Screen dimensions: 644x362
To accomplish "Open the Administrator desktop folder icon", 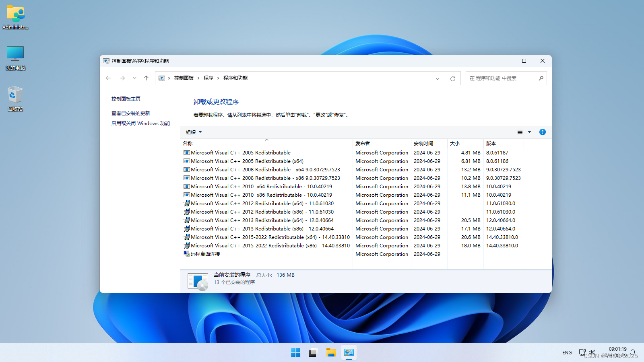I will click(x=15, y=18).
